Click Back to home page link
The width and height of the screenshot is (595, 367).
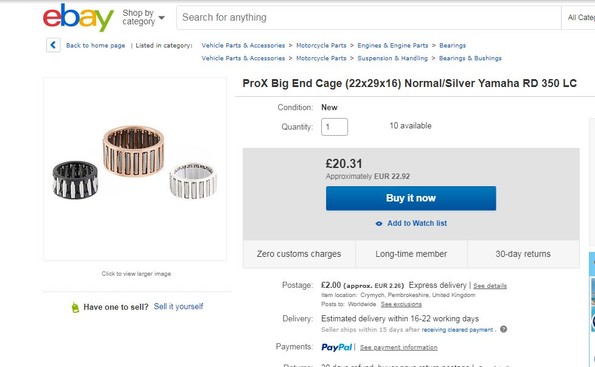95,46
